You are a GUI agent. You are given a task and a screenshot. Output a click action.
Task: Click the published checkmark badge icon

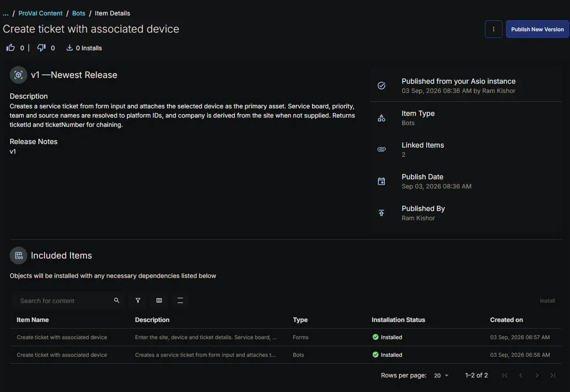coord(382,85)
